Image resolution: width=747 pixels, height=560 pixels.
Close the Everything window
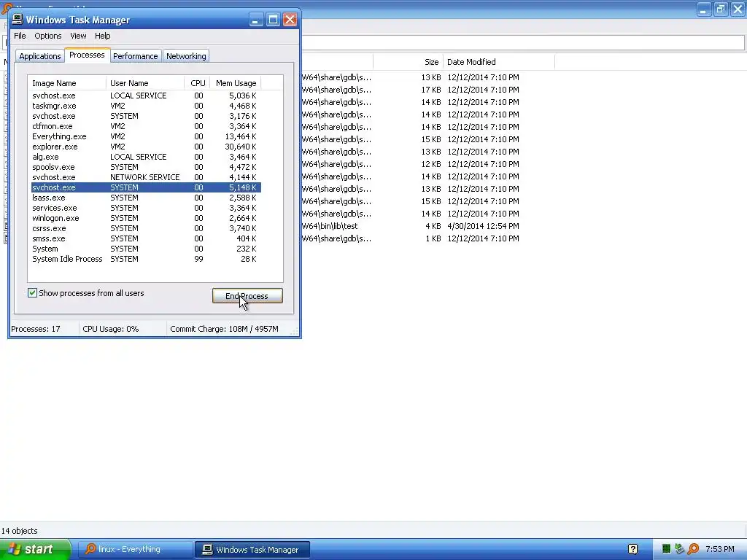[738, 9]
